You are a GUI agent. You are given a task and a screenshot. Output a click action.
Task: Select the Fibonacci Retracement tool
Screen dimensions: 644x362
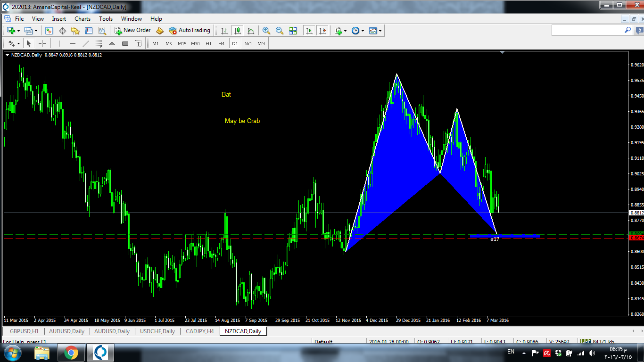[x=99, y=43]
